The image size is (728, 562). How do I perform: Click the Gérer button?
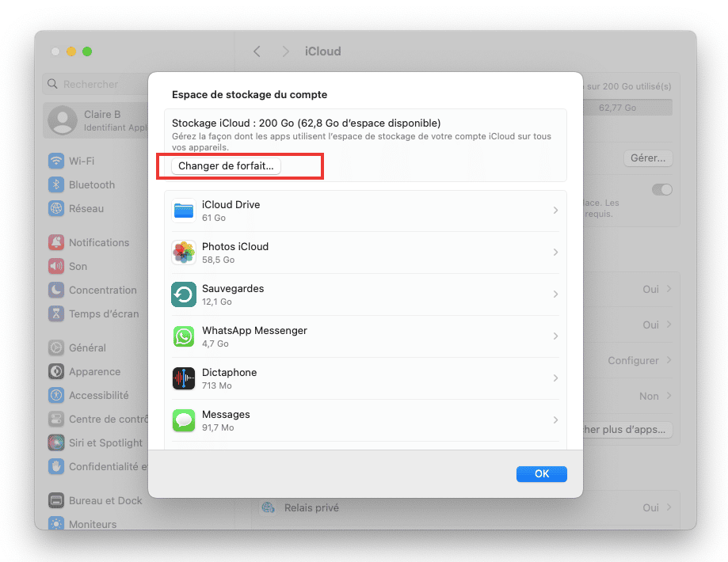pos(648,158)
